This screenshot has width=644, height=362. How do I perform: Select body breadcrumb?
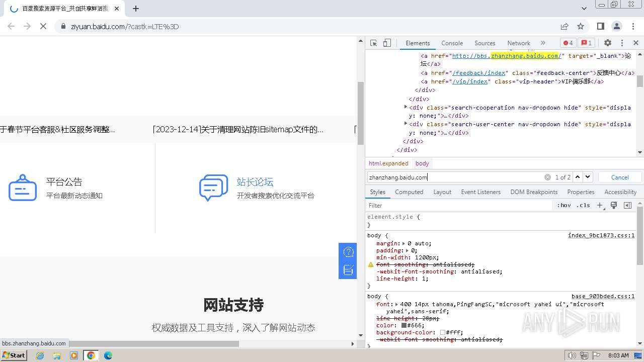(x=422, y=163)
